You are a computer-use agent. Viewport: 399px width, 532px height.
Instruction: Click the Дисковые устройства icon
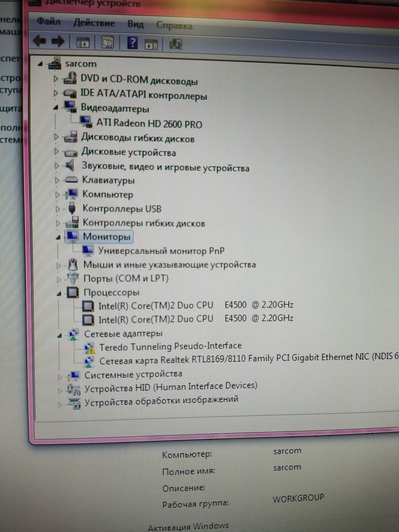pyautogui.click(x=71, y=153)
